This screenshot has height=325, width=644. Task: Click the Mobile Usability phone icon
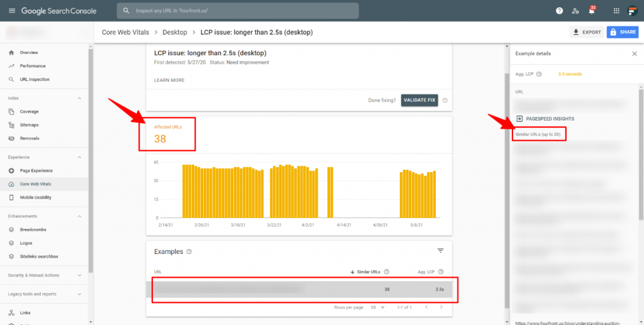pos(11,197)
